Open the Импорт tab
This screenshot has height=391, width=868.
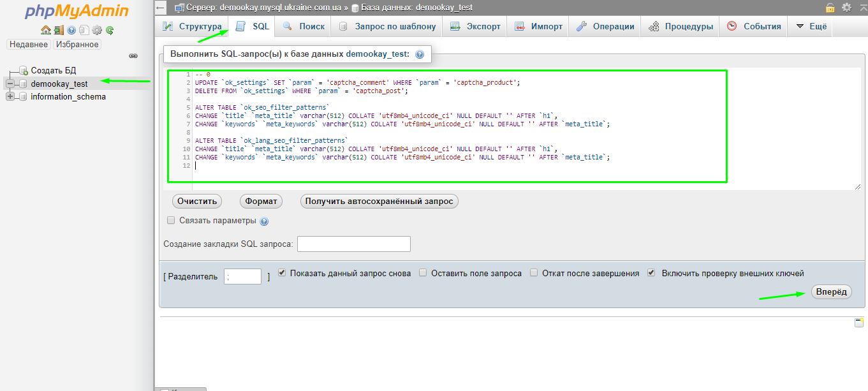[538, 27]
